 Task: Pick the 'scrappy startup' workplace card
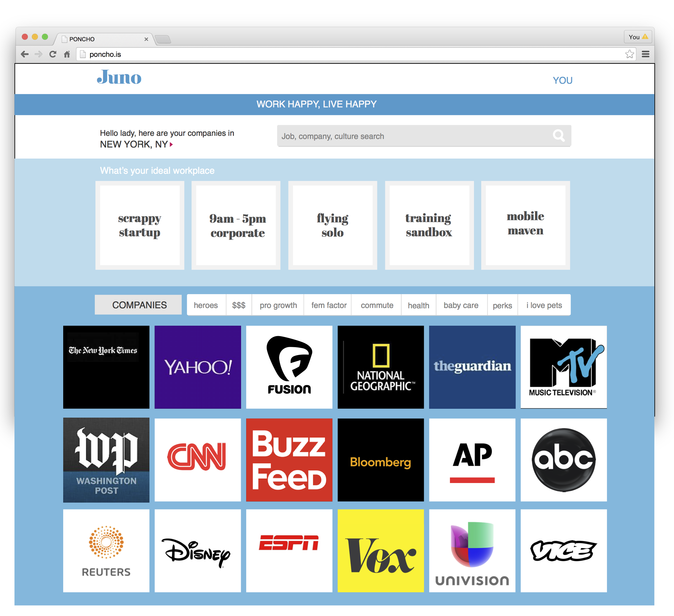[140, 225]
